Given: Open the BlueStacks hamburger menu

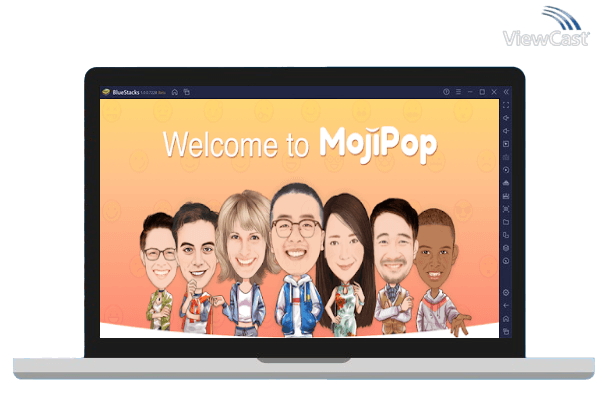Looking at the screenshot, I should (x=458, y=92).
